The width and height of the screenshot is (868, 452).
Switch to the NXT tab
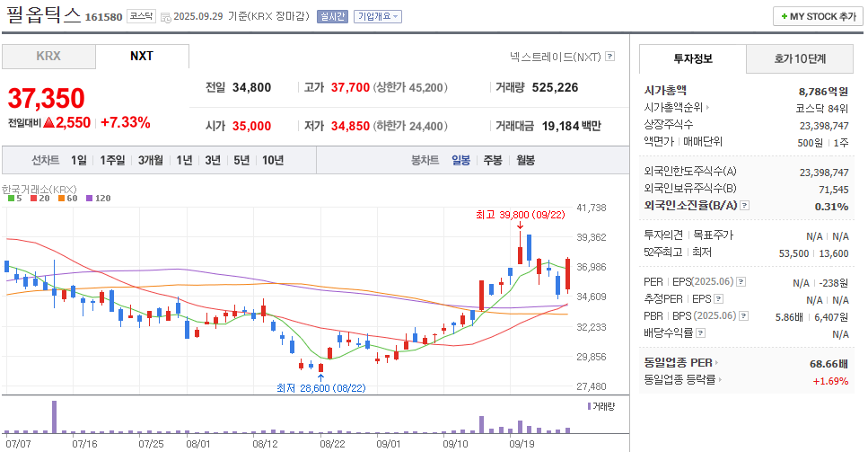142,57
